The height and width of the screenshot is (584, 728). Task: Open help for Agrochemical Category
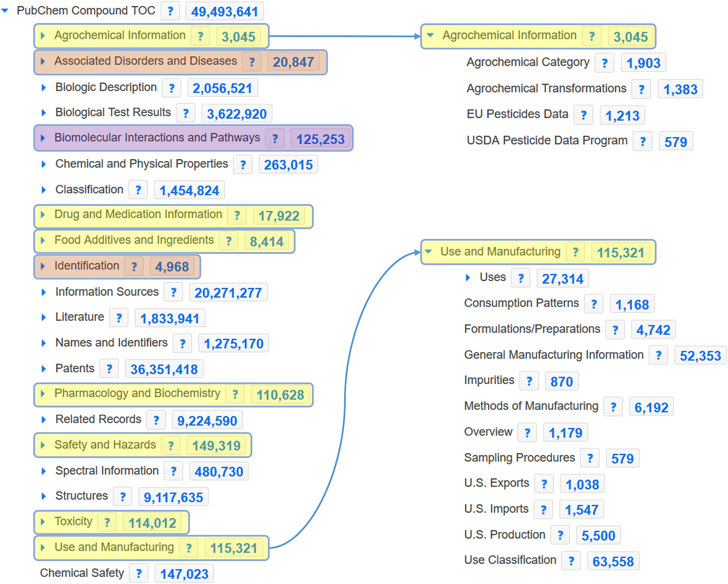coord(605,63)
